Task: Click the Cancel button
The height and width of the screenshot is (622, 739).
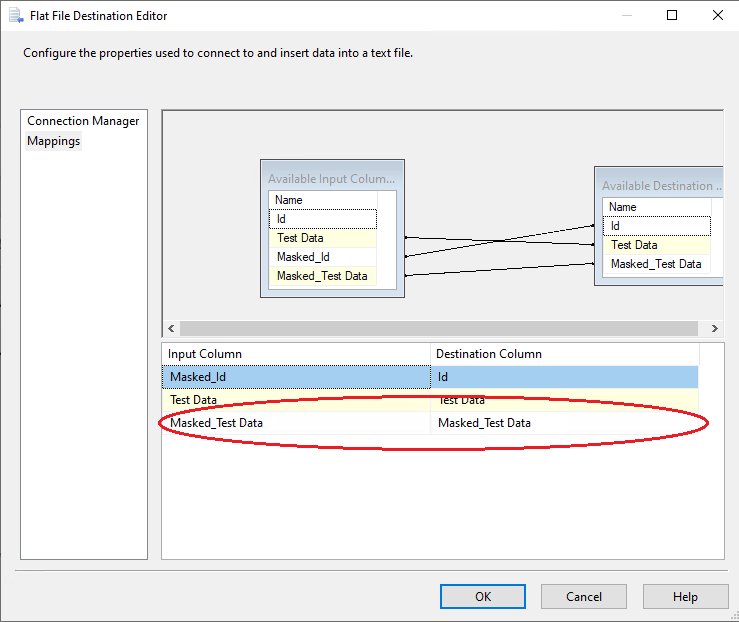Action: pos(583,597)
